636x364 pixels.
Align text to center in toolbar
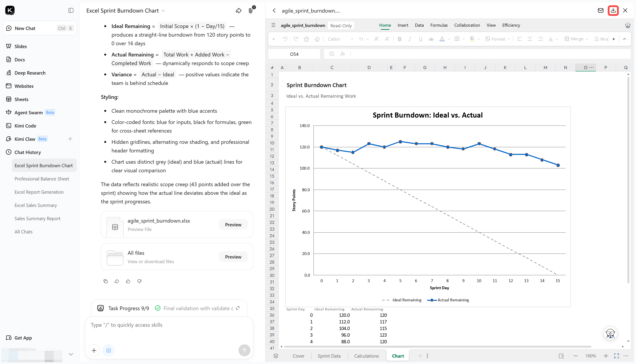click(530, 39)
